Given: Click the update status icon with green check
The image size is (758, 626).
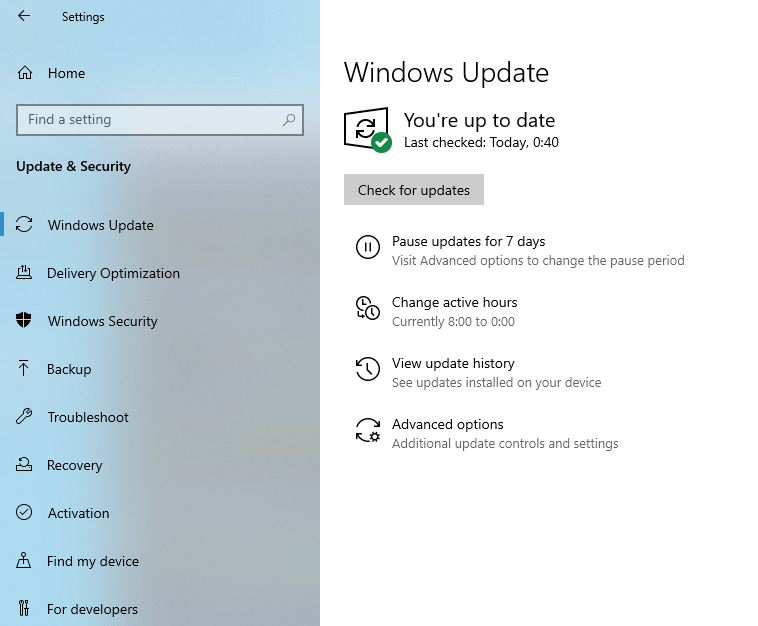Looking at the screenshot, I should click(367, 130).
